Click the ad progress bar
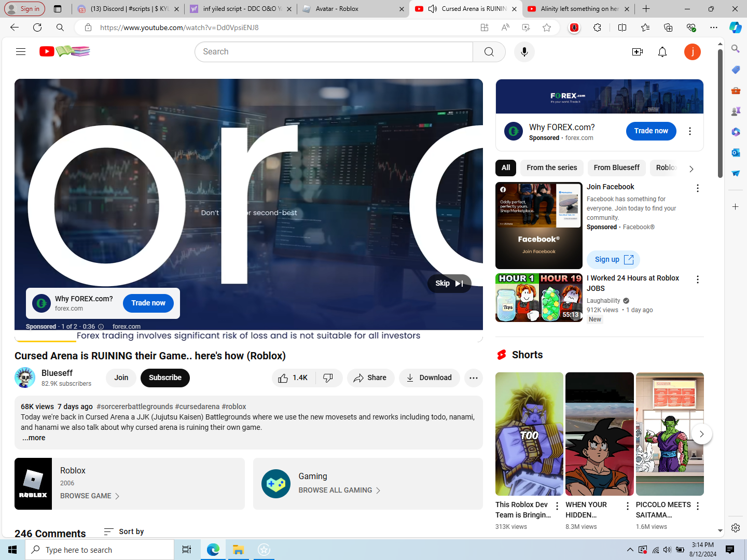This screenshot has width=747, height=560. (x=248, y=341)
